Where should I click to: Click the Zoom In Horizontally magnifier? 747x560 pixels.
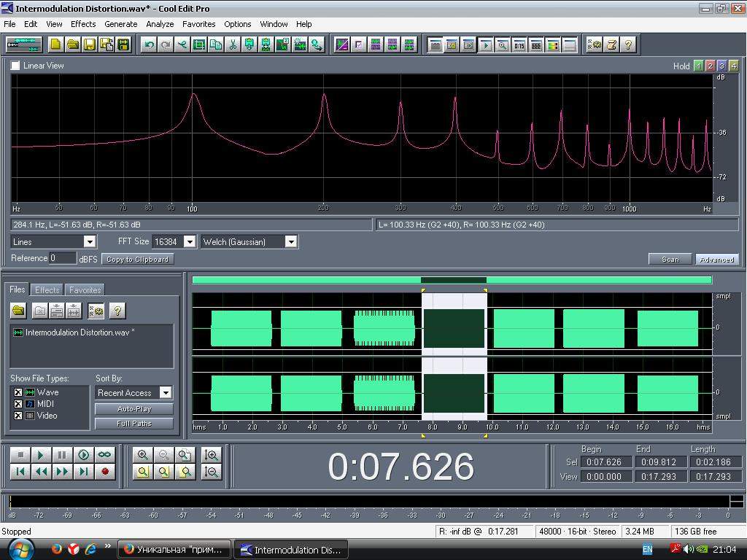coord(143,455)
